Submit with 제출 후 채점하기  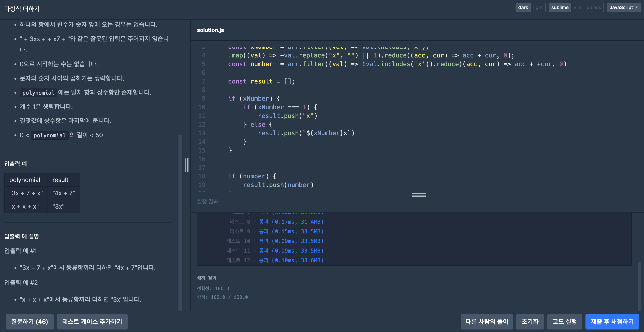click(612, 322)
